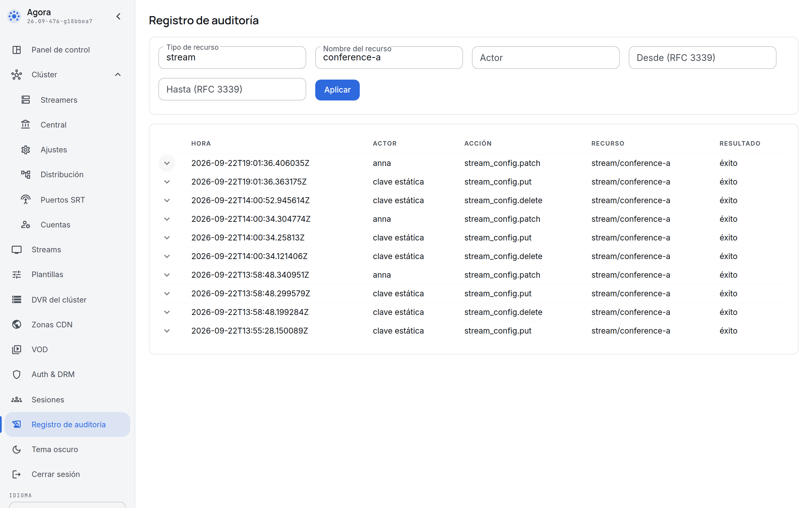812x508 pixels.
Task: Click the Plantillas sliders icon
Action: [16, 275]
